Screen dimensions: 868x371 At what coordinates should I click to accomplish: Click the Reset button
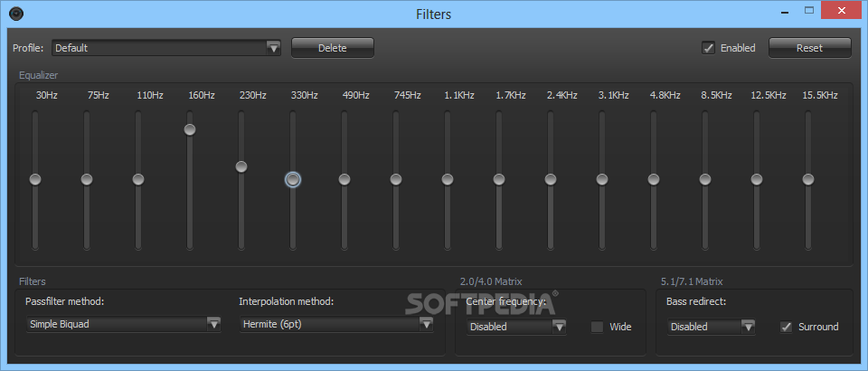tap(810, 48)
